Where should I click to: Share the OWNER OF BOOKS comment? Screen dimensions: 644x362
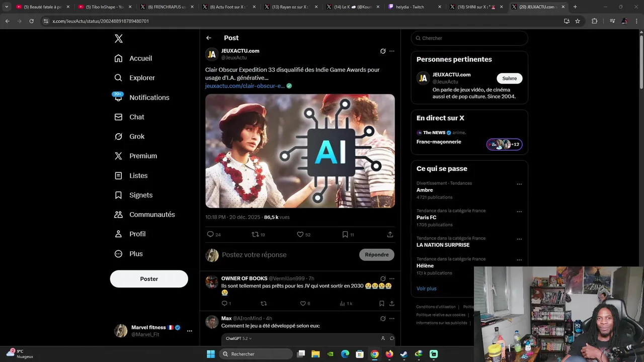(x=392, y=304)
